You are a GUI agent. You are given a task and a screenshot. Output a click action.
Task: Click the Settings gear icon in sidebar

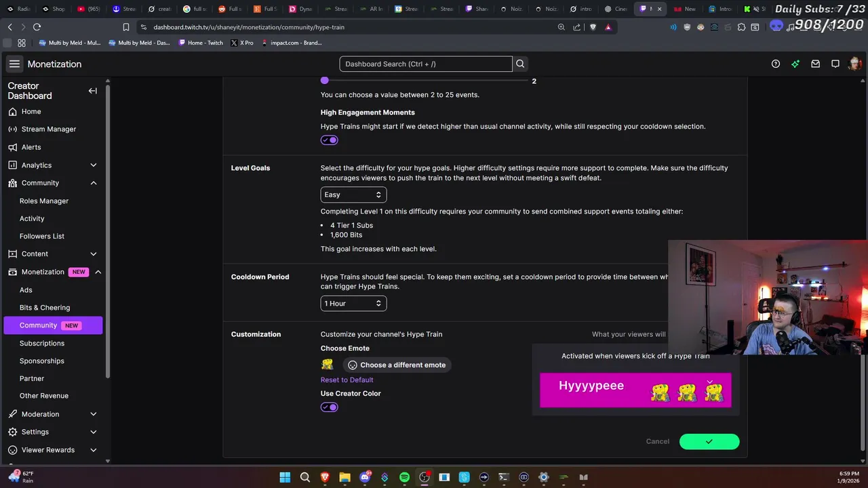(12, 432)
